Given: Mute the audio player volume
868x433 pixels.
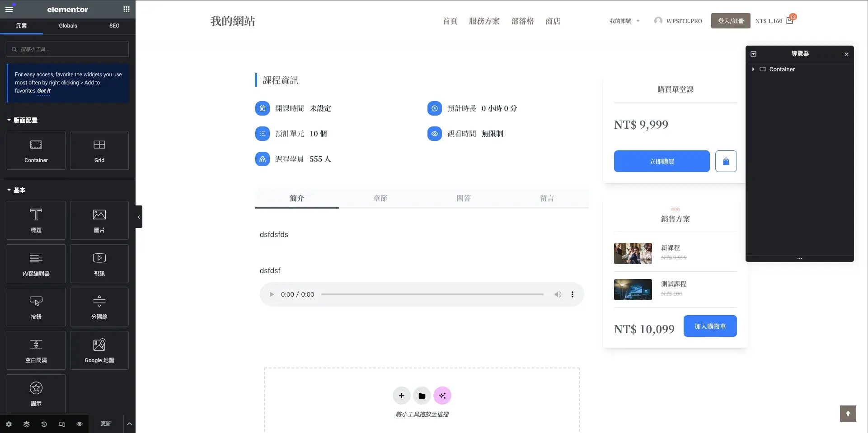Looking at the screenshot, I should pos(558,294).
